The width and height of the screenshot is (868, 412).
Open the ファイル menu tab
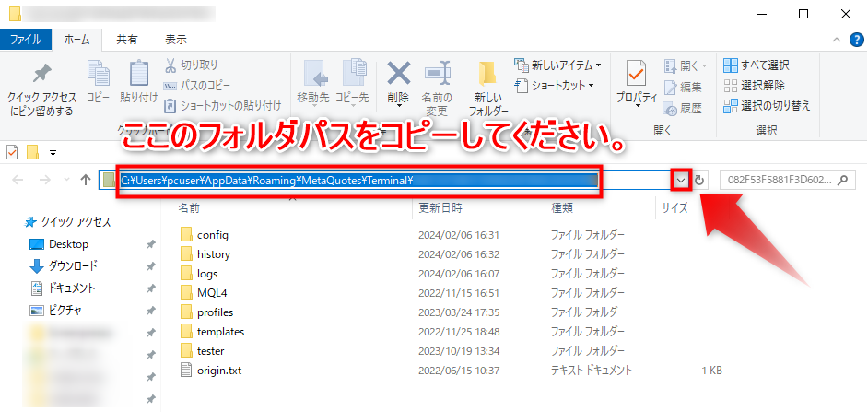pyautogui.click(x=25, y=40)
